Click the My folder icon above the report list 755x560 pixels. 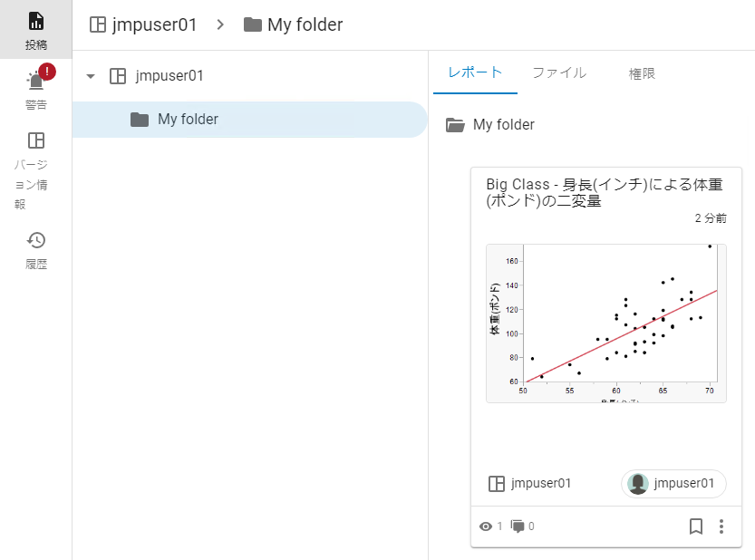457,124
